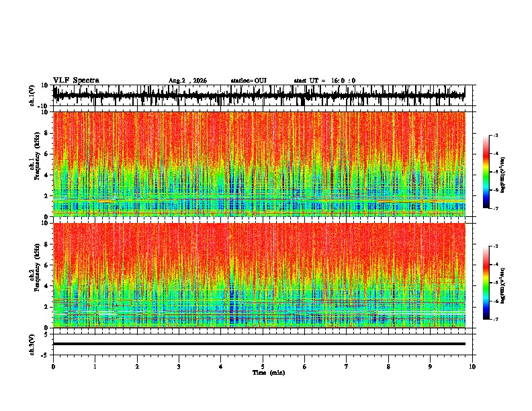
Task: Select the "start UT = 16: 0 : 0" label
Action: [324, 81]
